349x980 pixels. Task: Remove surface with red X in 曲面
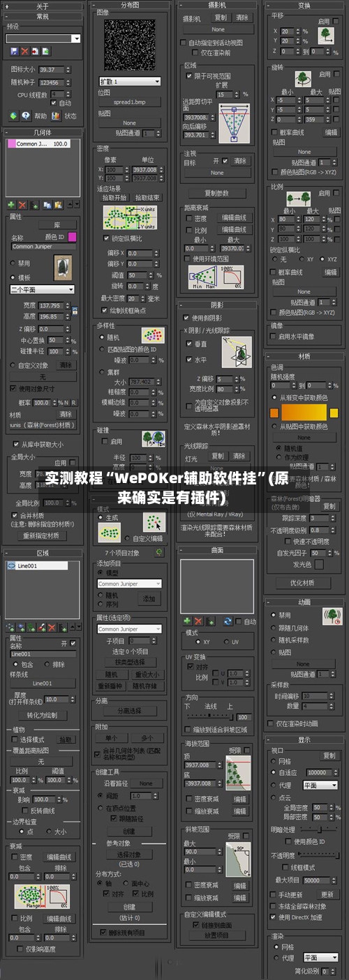tap(199, 621)
